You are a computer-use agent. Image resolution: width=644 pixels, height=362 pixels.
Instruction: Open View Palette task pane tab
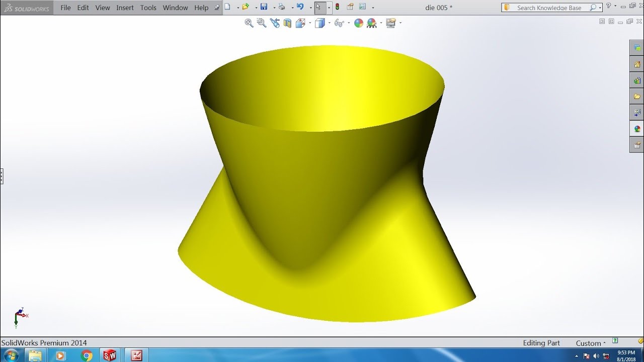pyautogui.click(x=637, y=112)
